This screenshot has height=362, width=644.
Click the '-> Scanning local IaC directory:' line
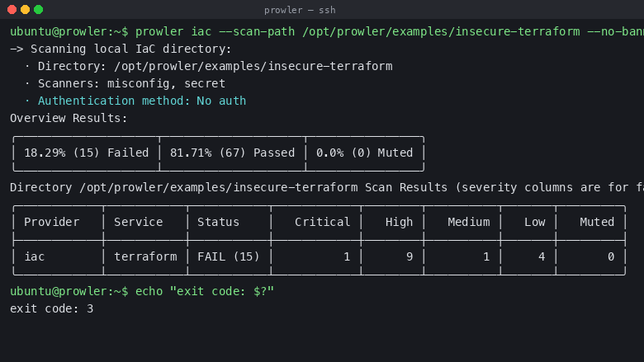pyautogui.click(x=121, y=49)
